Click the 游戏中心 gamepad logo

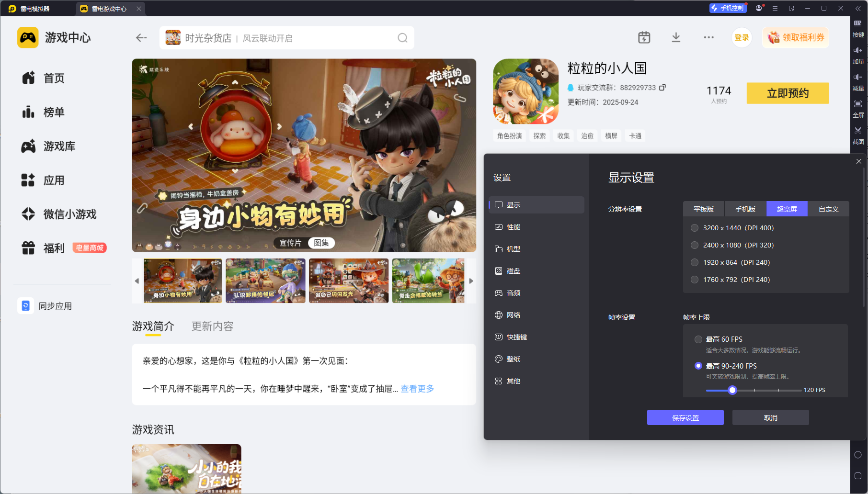click(28, 37)
